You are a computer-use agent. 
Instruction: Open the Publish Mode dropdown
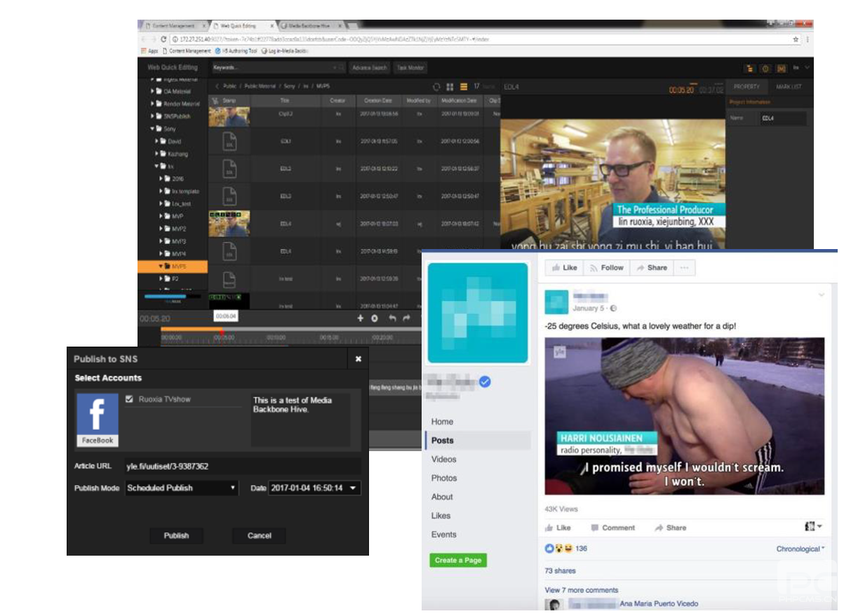click(x=182, y=488)
